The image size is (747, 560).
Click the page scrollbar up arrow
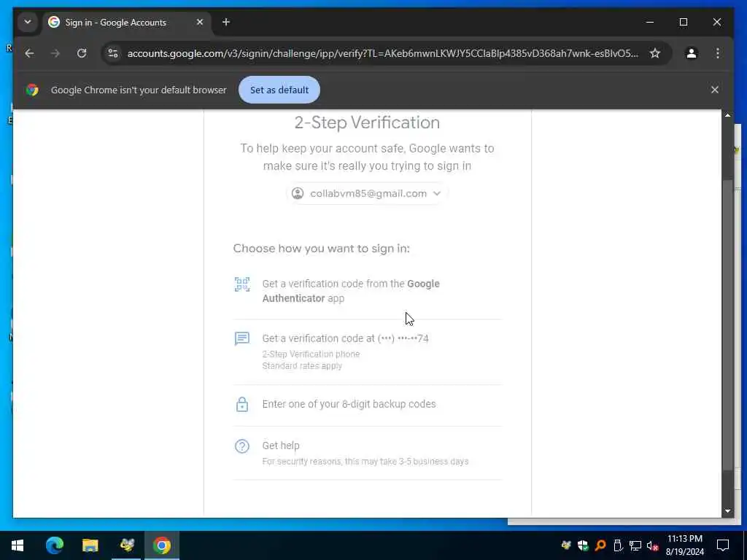727,115
